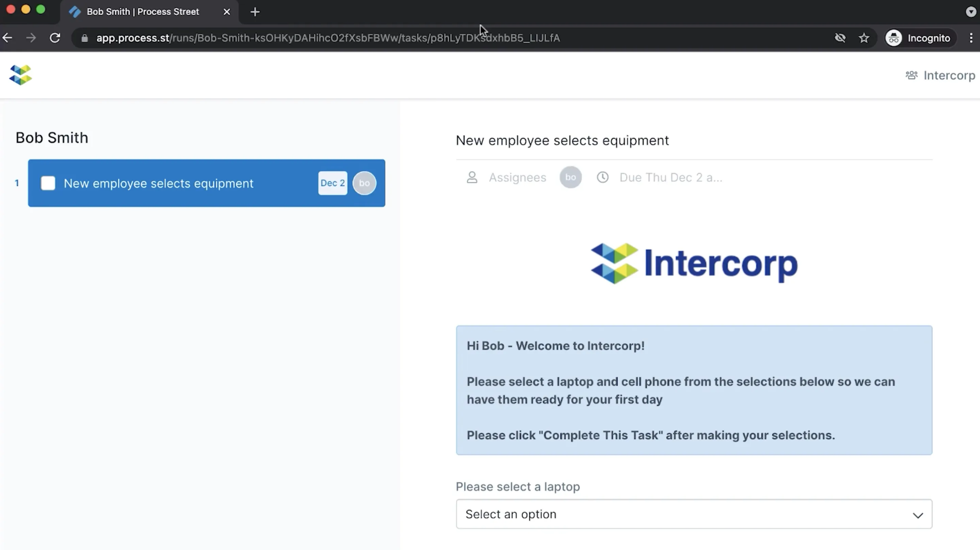
Task: Click the lock icon in address bar
Action: 84,38
